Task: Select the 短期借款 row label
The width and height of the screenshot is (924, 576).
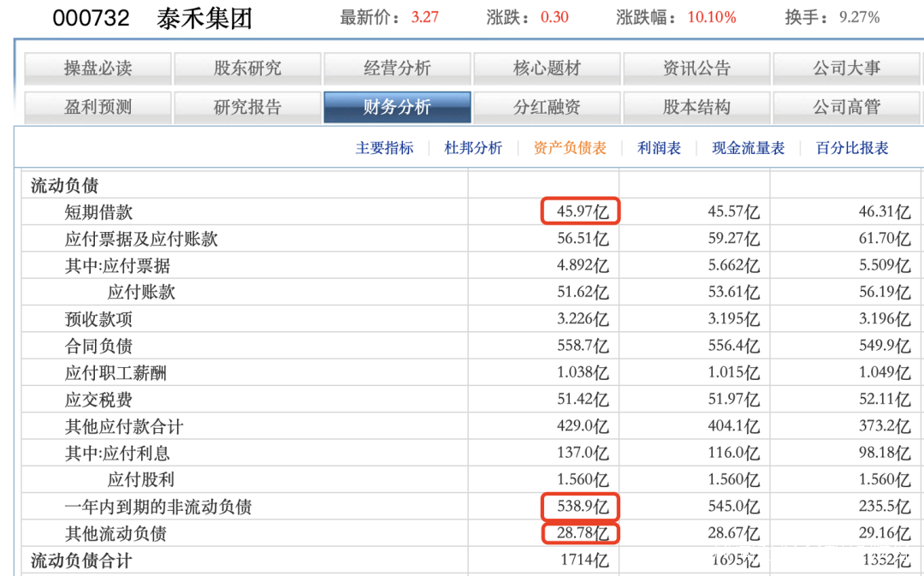Action: [99, 212]
